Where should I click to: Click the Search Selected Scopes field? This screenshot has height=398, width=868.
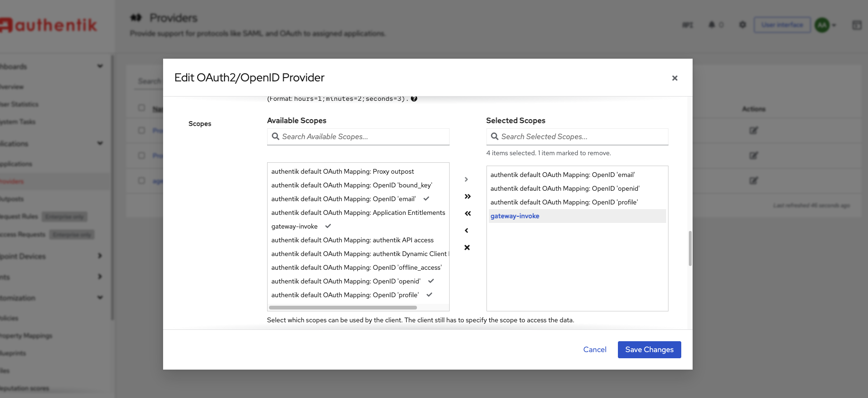577,137
